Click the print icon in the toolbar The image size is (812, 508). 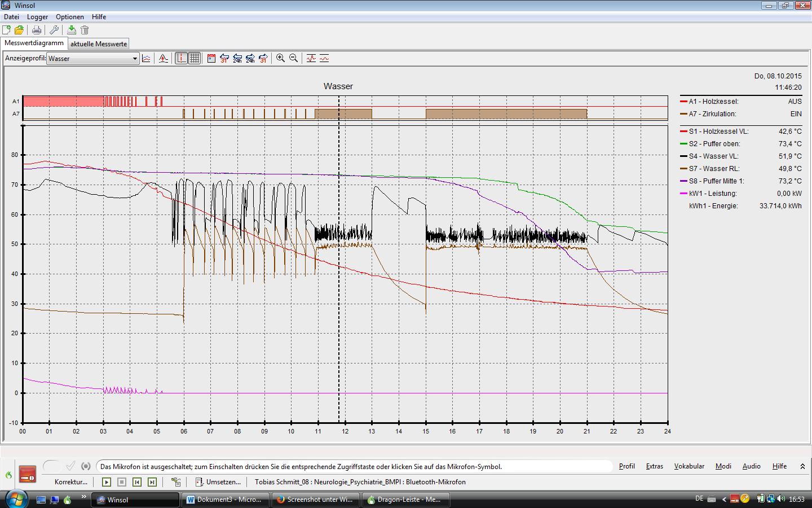pyautogui.click(x=37, y=30)
